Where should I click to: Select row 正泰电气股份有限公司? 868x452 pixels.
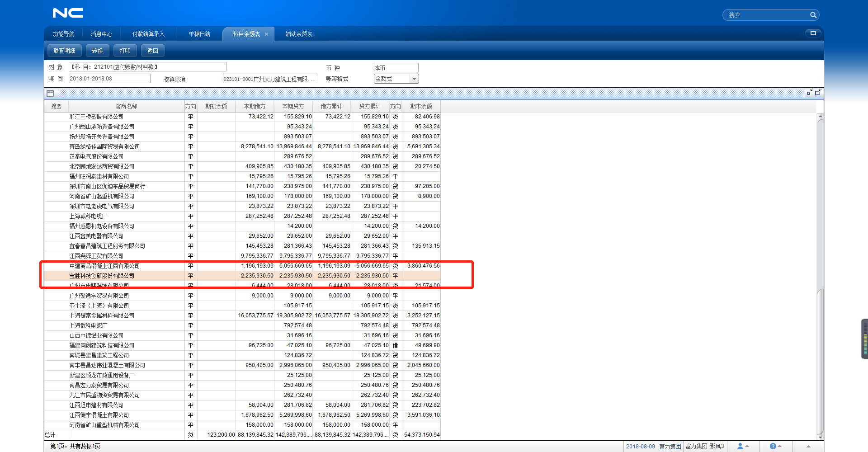(242, 156)
